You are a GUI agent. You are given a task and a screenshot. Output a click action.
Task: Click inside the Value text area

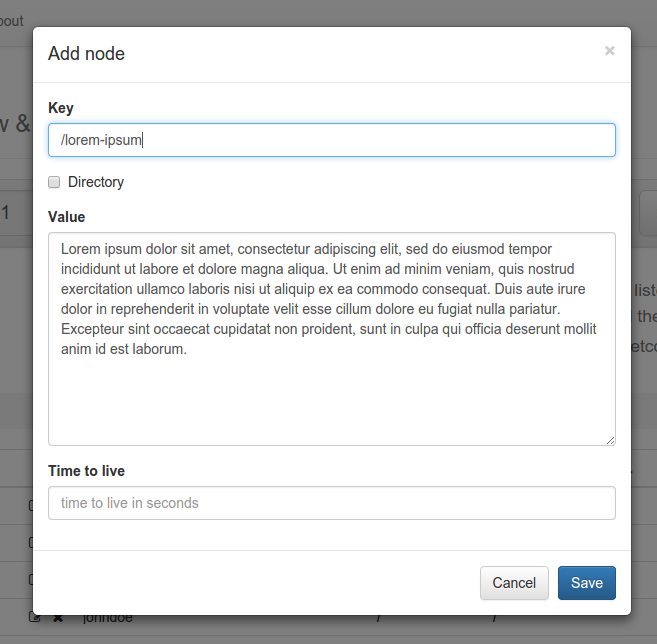pos(331,400)
